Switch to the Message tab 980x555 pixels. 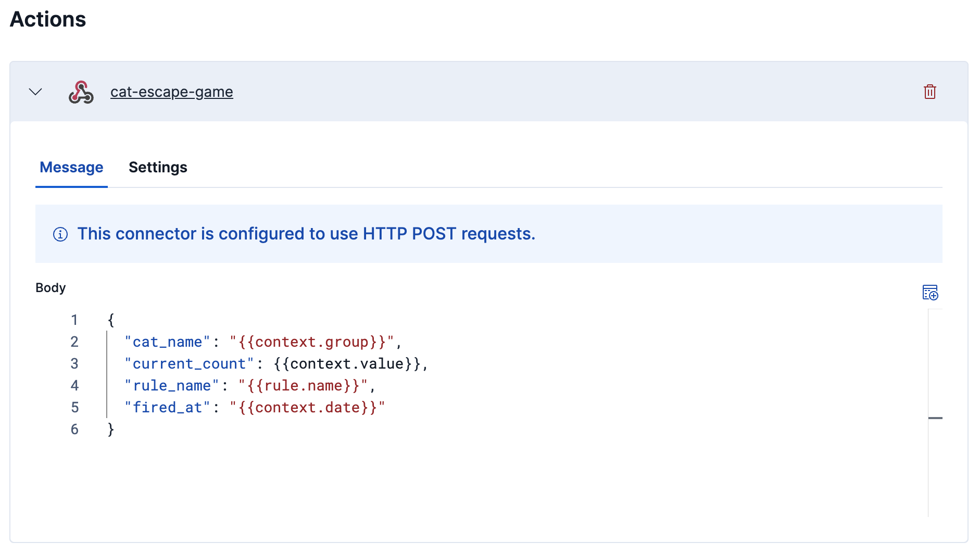pos(71,167)
